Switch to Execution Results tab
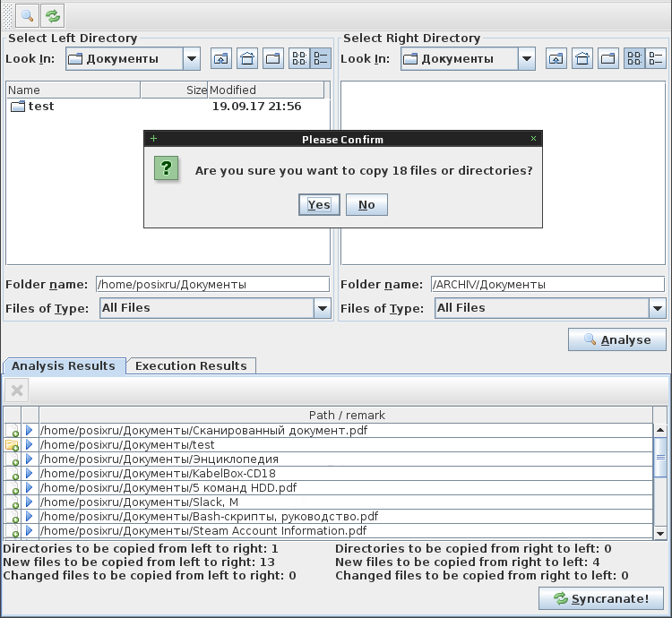Image resolution: width=672 pixels, height=618 pixels. pyautogui.click(x=191, y=365)
